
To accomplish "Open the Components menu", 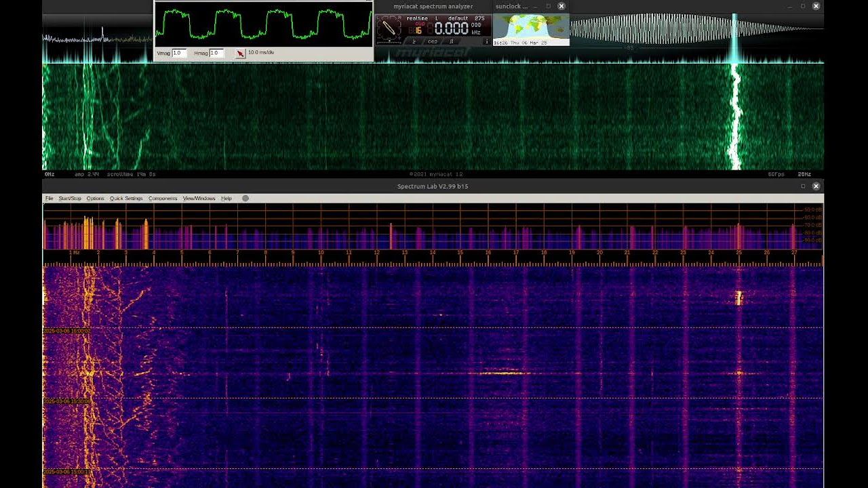I will (x=163, y=199).
